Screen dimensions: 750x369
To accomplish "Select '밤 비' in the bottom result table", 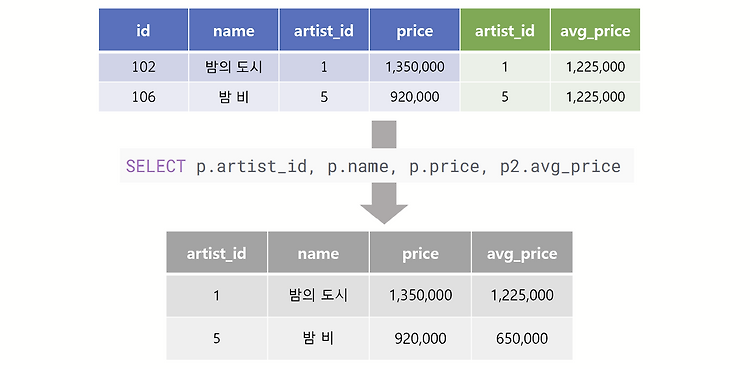I will (318, 339).
